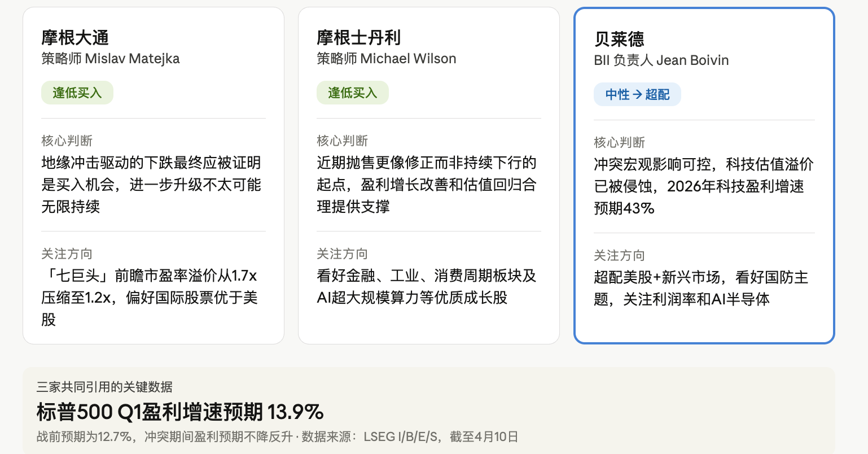Viewport: 868px width, 454px height.
Task: Click the 中性 → 超配 badge
Action: [x=637, y=95]
